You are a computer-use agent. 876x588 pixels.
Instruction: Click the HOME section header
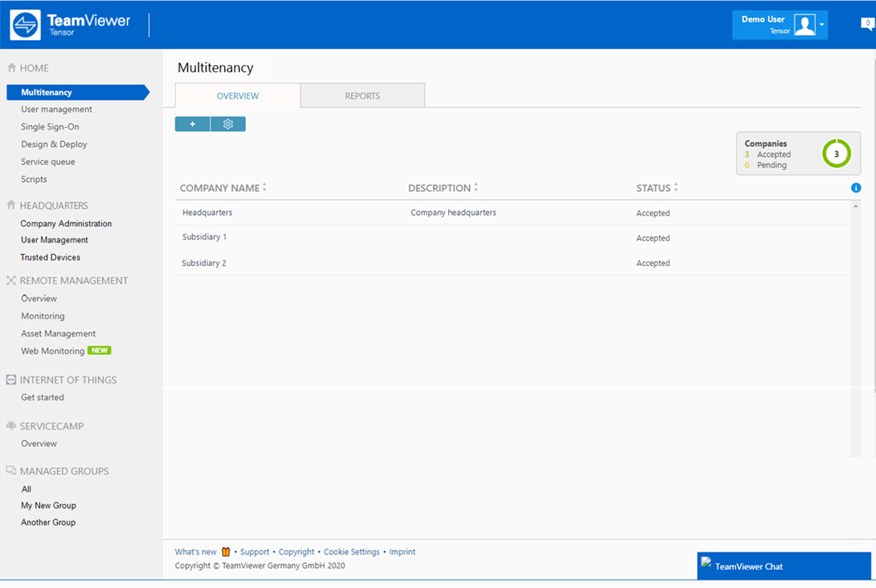[34, 68]
